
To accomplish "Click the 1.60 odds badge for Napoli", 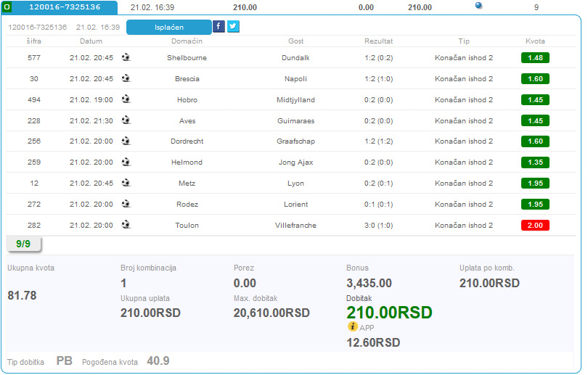I will point(535,78).
